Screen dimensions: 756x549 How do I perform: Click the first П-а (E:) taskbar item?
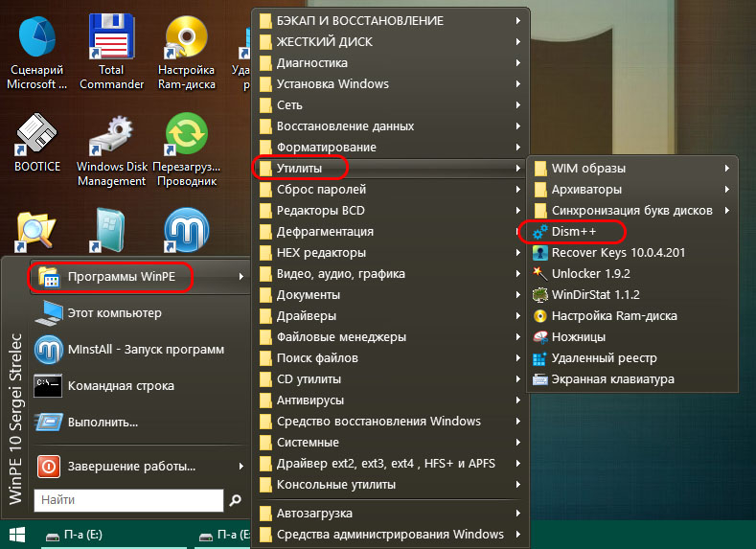[114, 535]
